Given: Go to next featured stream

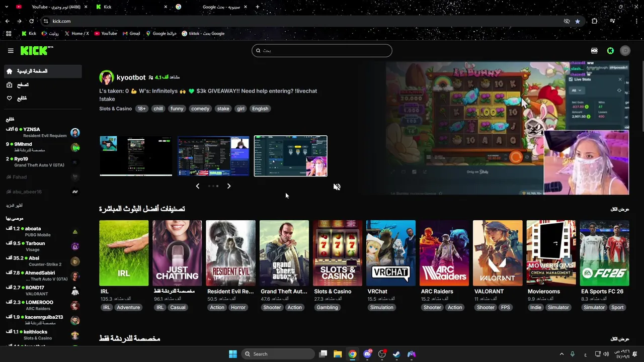Looking at the screenshot, I should pos(229,186).
